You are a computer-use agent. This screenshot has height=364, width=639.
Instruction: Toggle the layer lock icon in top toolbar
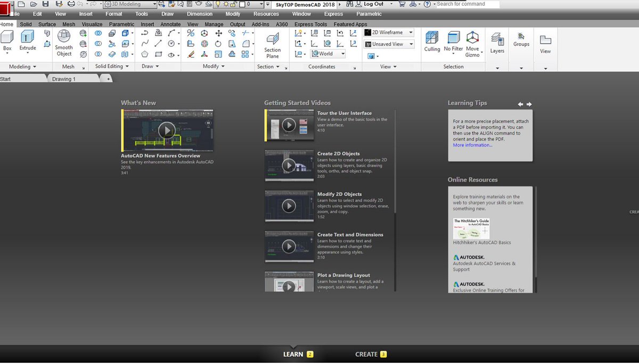(x=235, y=4)
